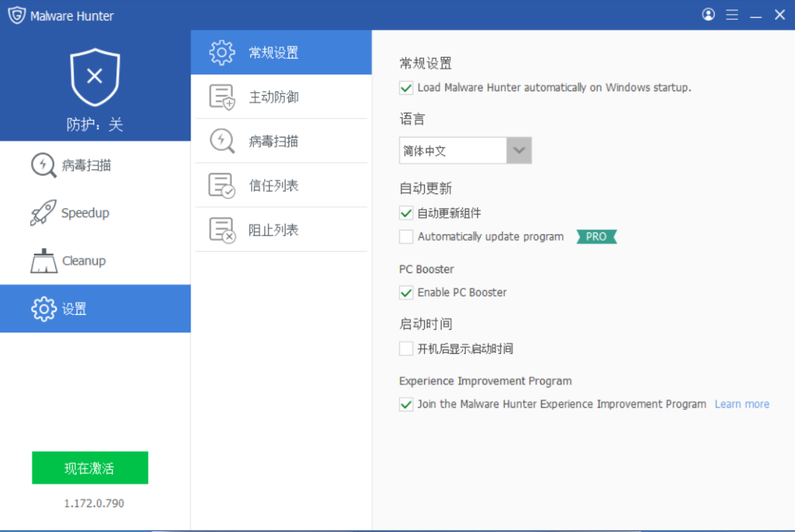Uncheck 自动更新组件 option
795x532 pixels.
pyautogui.click(x=406, y=212)
